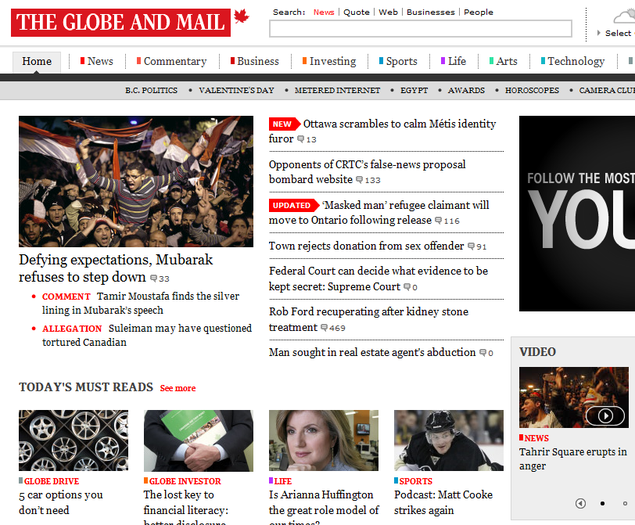Viewport: 635px width, 525px height.
Task: Open 'Masked man' refugee claimant story
Action: tap(379, 212)
